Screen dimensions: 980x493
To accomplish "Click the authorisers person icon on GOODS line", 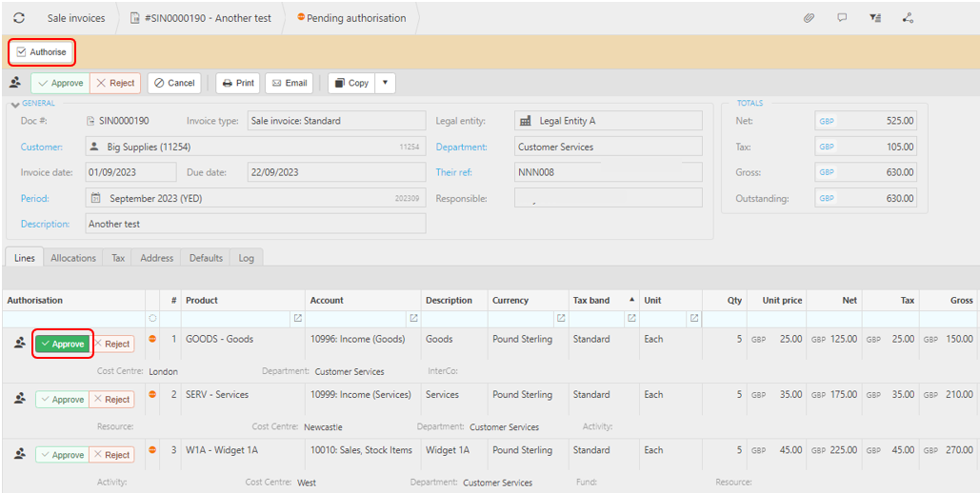I will (x=20, y=343).
